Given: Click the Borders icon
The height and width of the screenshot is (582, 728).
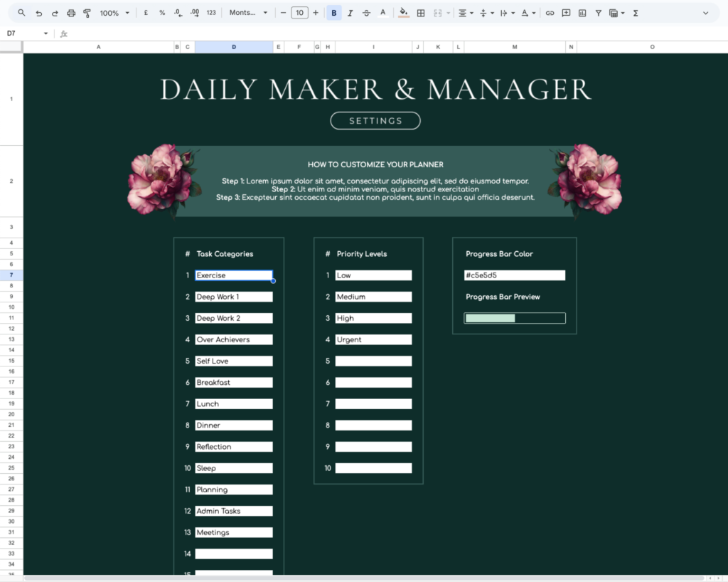Looking at the screenshot, I should click(x=419, y=12).
